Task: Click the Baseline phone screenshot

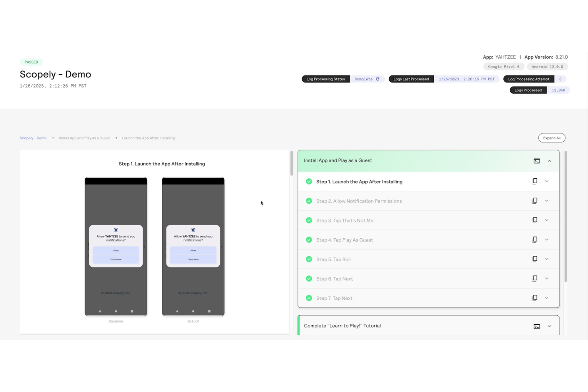Action: pyautogui.click(x=116, y=246)
